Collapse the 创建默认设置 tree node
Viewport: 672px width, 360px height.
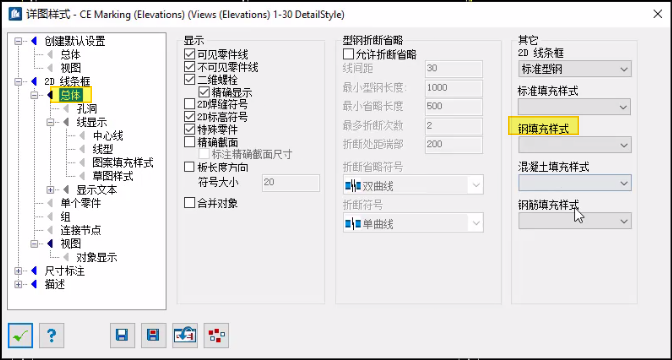pos(18,42)
